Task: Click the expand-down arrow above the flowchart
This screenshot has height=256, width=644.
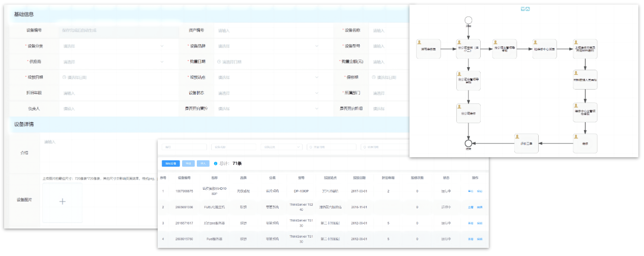Action: pos(522,9)
